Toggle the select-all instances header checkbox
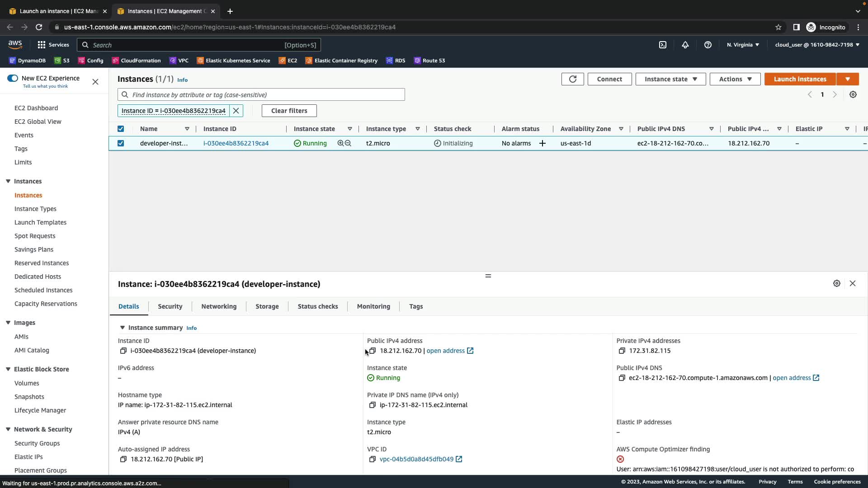The image size is (868, 488). pyautogui.click(x=121, y=129)
